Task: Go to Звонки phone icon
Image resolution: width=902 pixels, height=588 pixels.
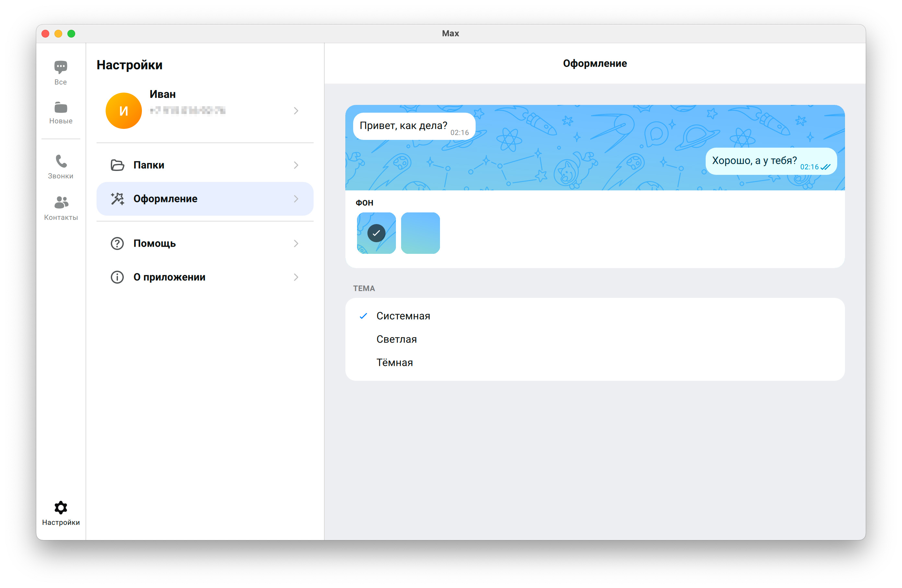Action: 61,161
